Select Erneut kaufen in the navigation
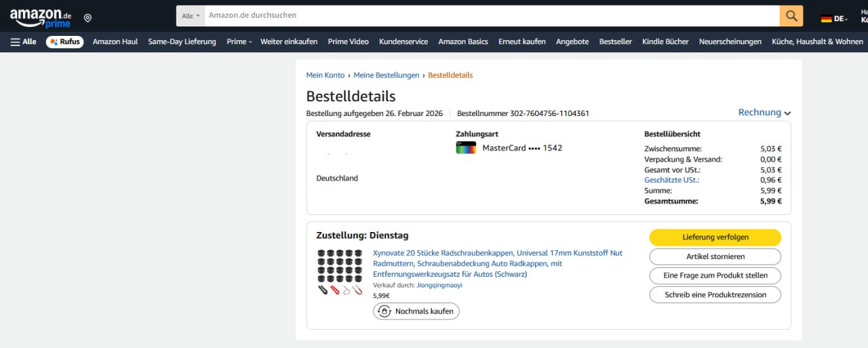 click(x=521, y=41)
